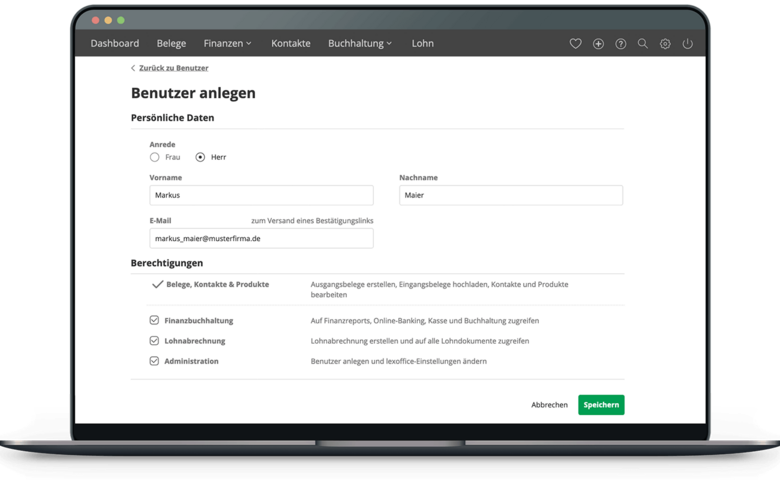The height and width of the screenshot is (480, 780).
Task: Open help via question mark icon
Action: (x=621, y=44)
